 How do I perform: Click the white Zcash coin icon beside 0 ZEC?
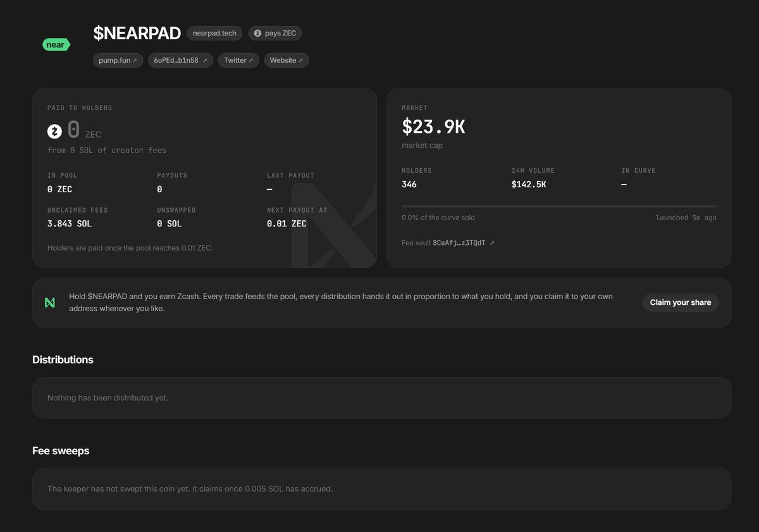coord(55,132)
